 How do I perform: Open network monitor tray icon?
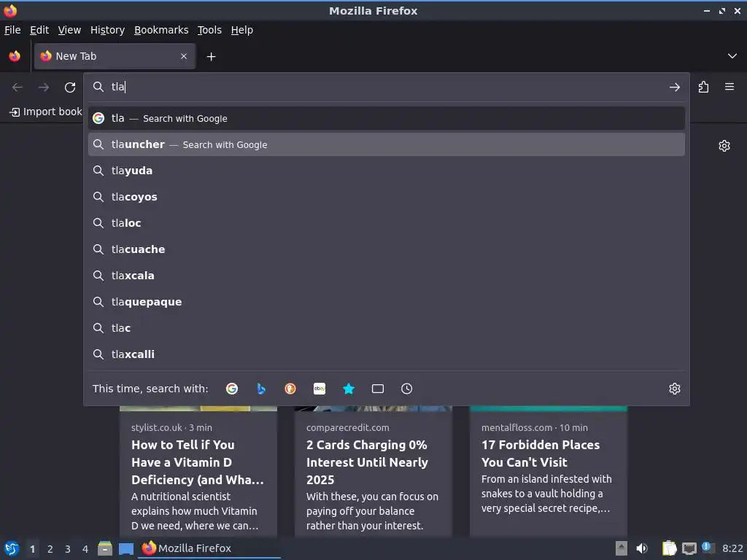click(689, 548)
